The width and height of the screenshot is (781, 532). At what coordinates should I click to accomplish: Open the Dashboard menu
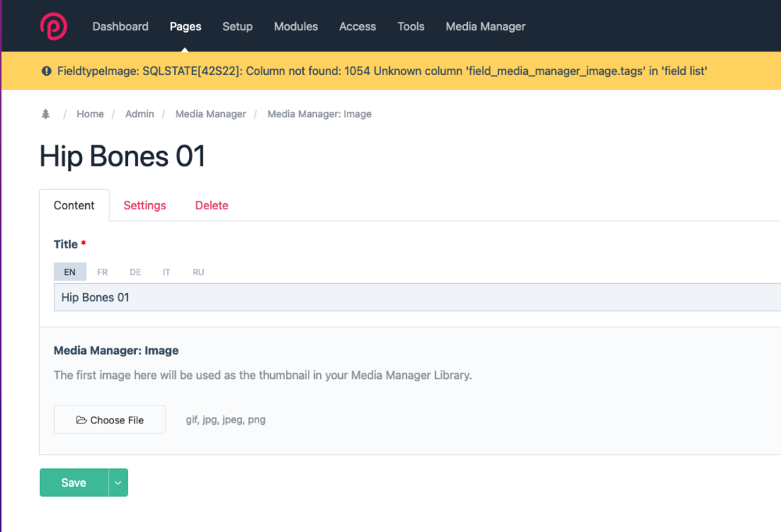tap(120, 27)
